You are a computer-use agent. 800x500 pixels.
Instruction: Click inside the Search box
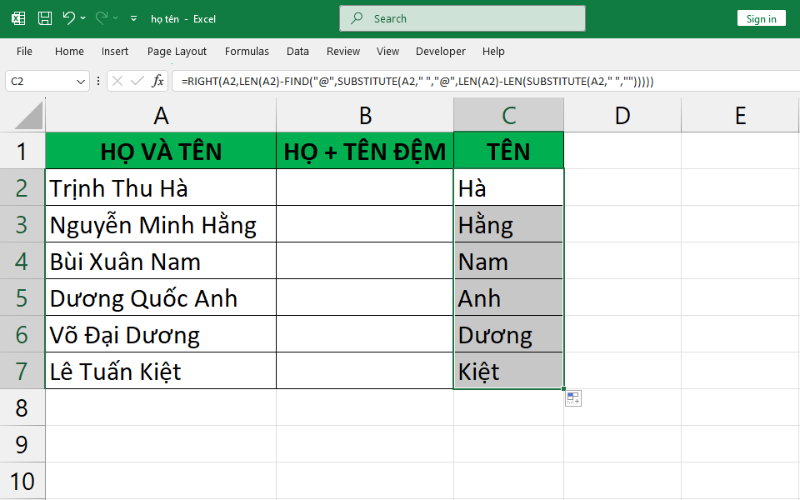(x=462, y=18)
